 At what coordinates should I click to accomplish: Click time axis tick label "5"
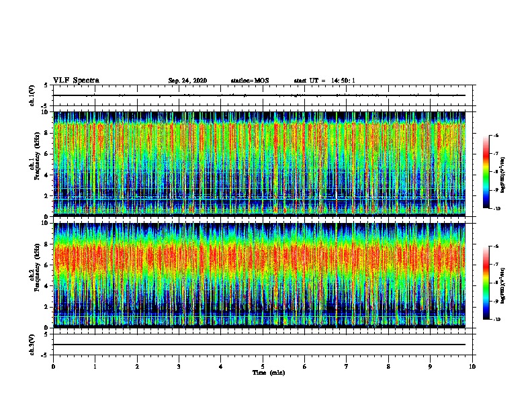click(x=263, y=367)
